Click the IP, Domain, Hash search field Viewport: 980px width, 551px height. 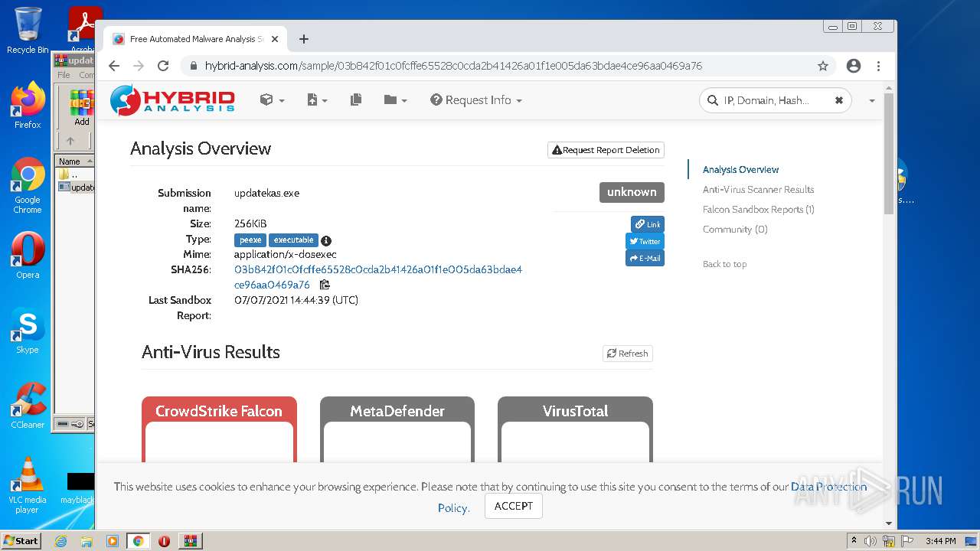coord(775,100)
